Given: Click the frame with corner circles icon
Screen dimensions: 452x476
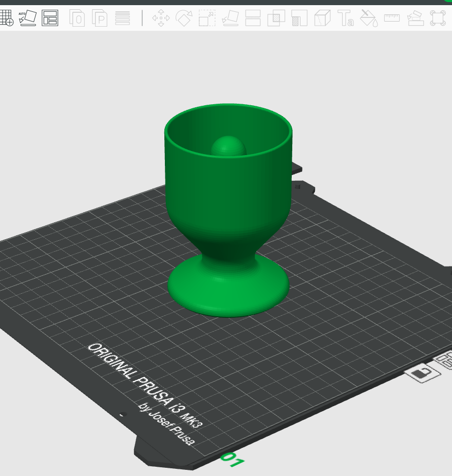Looking at the screenshot, I should (x=438, y=18).
